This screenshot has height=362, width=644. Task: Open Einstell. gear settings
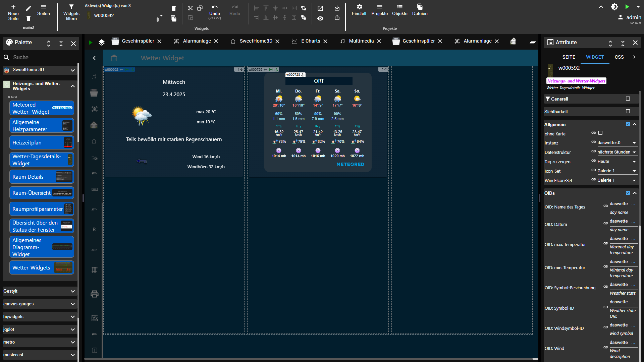[359, 7]
